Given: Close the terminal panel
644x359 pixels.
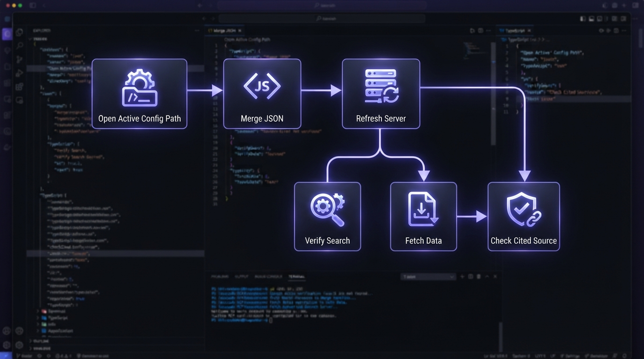Looking at the screenshot, I should [x=495, y=277].
